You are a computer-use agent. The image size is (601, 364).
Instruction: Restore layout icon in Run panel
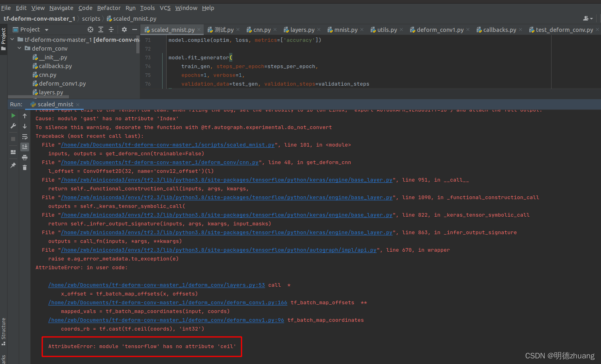[x=13, y=152]
